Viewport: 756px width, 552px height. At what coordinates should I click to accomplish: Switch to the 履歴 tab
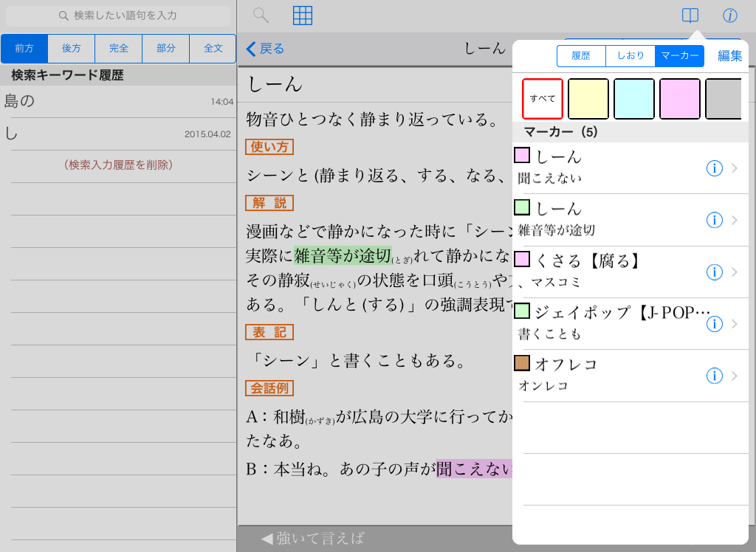click(x=581, y=56)
